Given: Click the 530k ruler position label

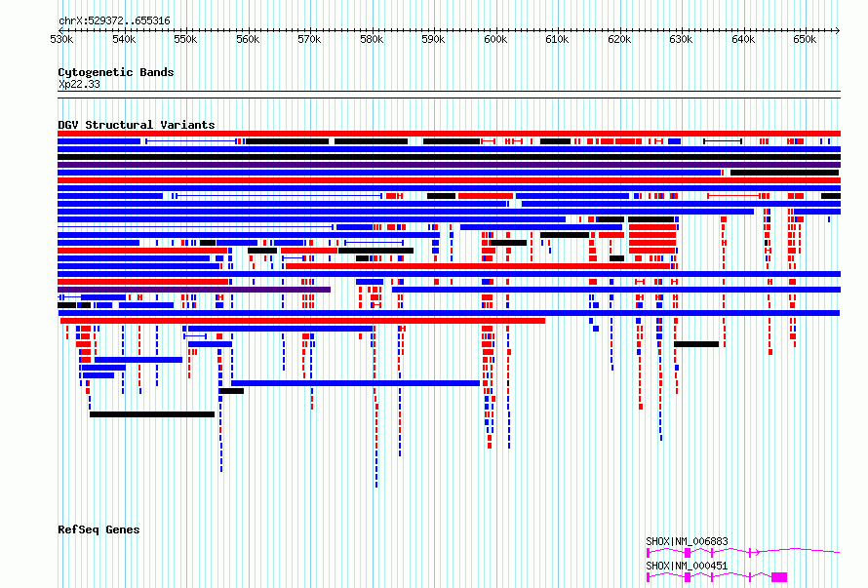Looking at the screenshot, I should pyautogui.click(x=61, y=40).
